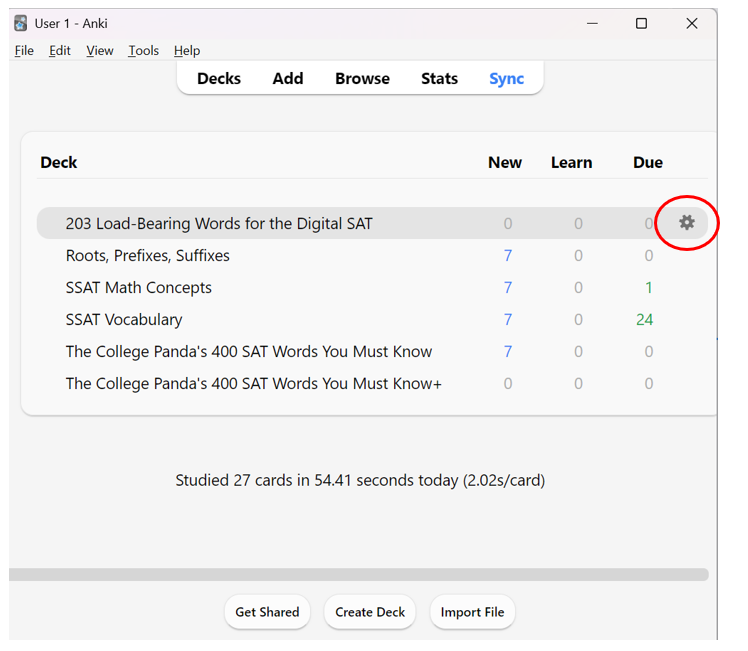Screen dimensions: 748x651
Task: Click the Due column header
Action: coord(648,163)
